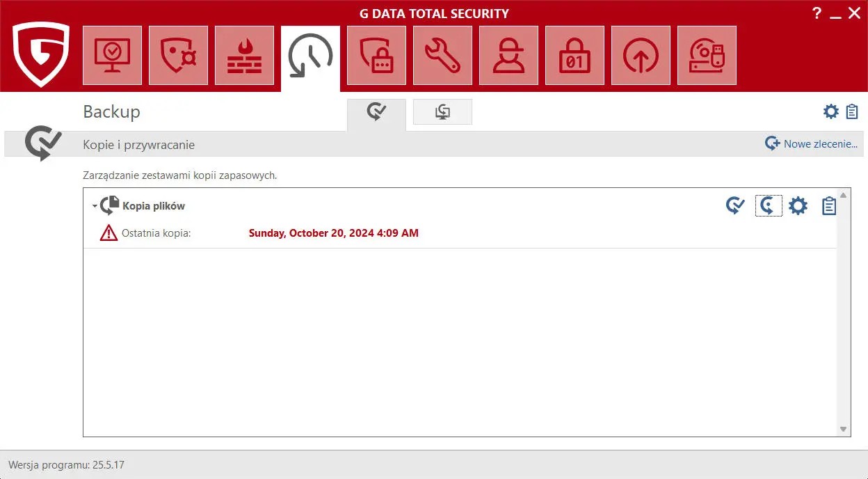
Task: Open Backup module settings gear in header
Action: (x=830, y=111)
